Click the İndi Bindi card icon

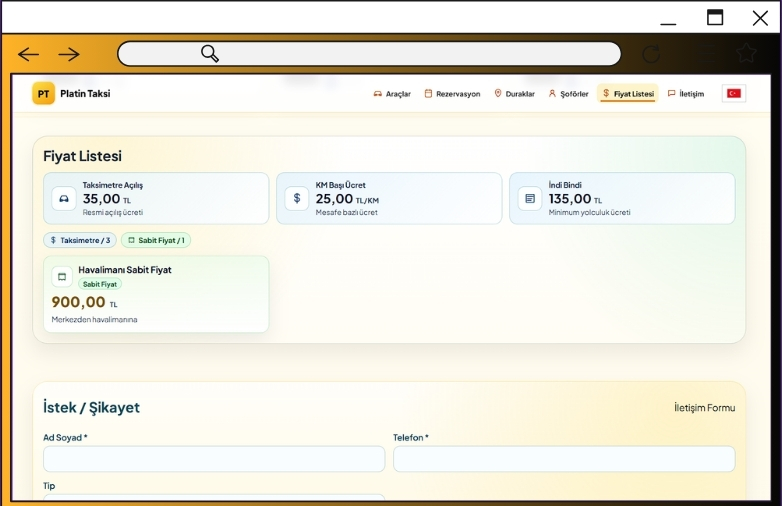pyautogui.click(x=530, y=198)
